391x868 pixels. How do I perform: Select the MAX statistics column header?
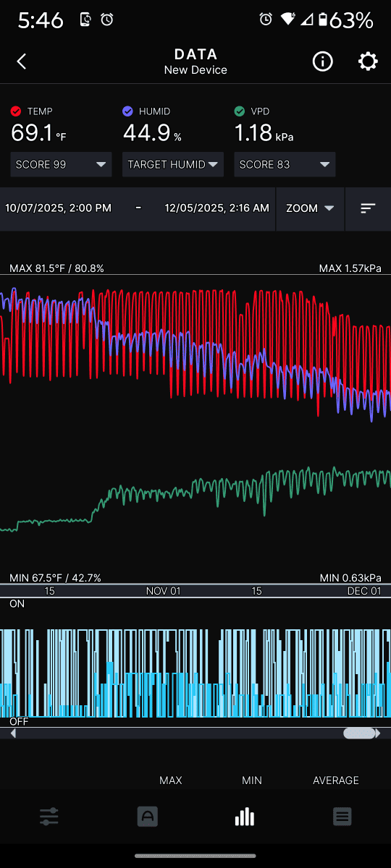(171, 780)
